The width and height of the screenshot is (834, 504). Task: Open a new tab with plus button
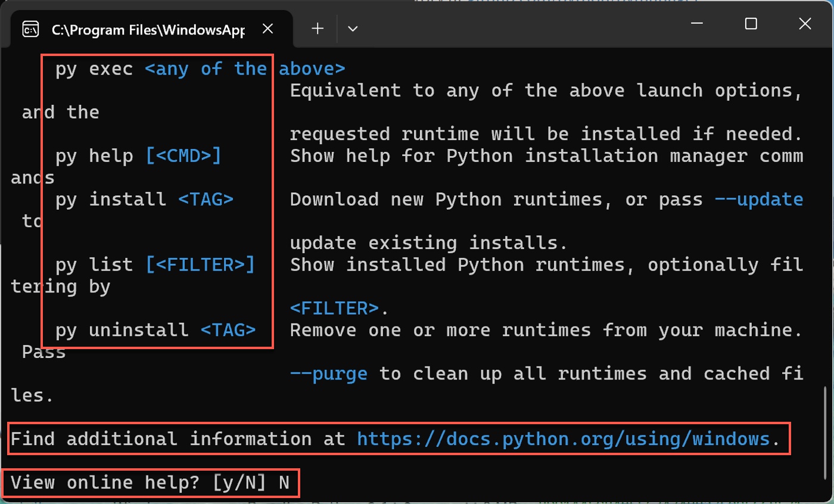pos(318,29)
